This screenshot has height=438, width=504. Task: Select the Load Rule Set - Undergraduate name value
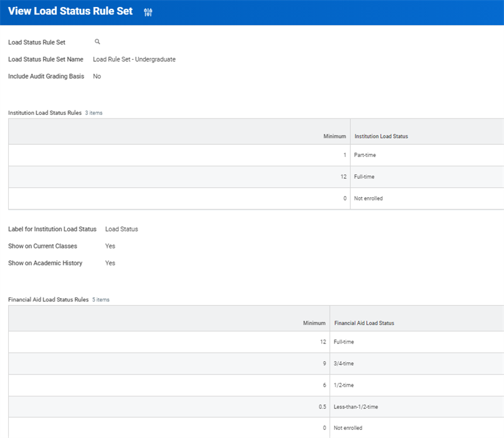point(134,59)
